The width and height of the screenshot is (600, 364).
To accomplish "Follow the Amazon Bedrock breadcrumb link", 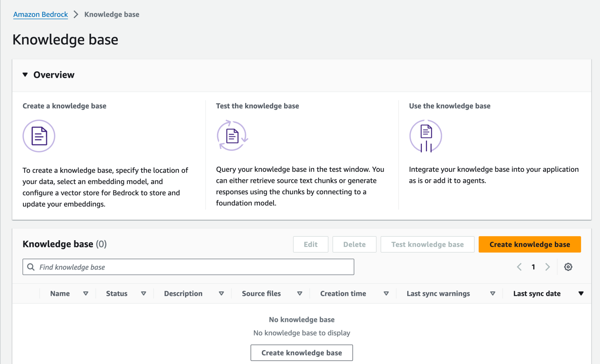I will [x=40, y=14].
